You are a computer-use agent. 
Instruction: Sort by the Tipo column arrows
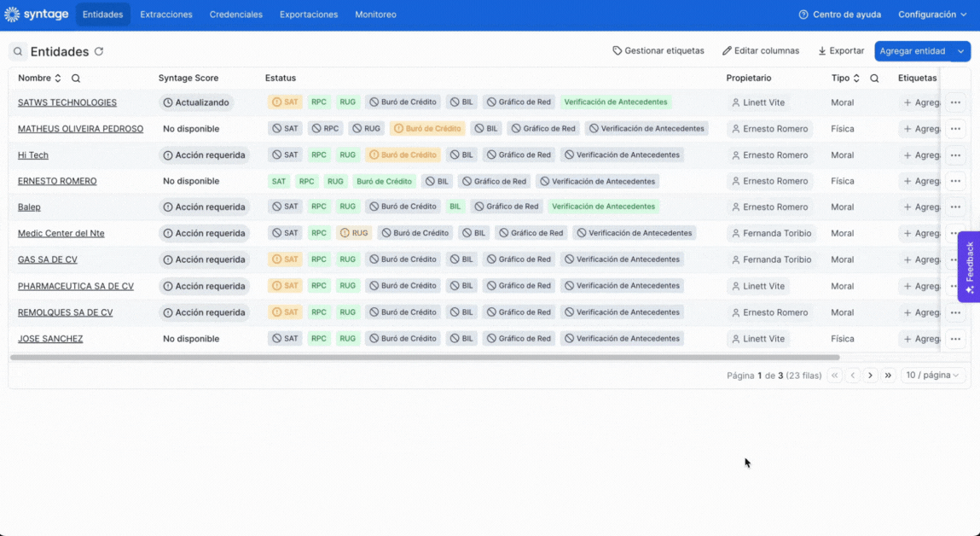click(x=856, y=79)
